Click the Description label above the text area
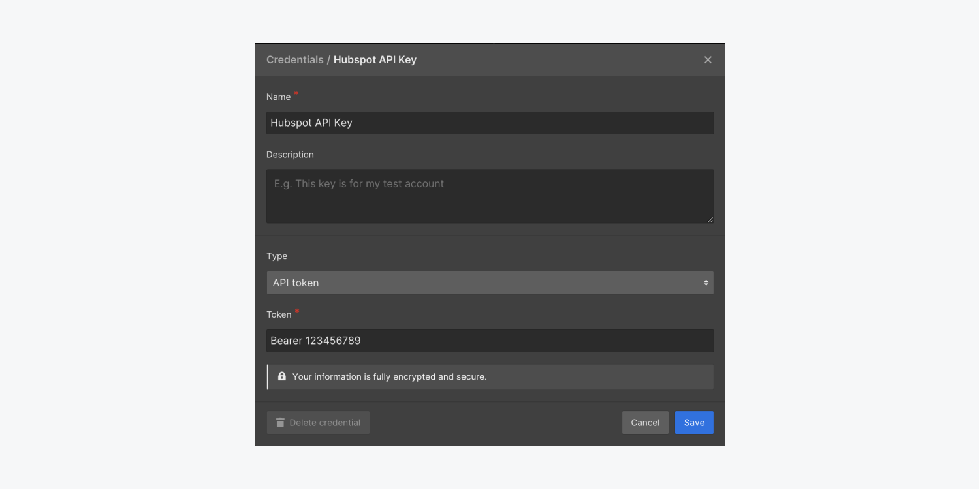Screen dimensions: 980x490 (x=290, y=154)
